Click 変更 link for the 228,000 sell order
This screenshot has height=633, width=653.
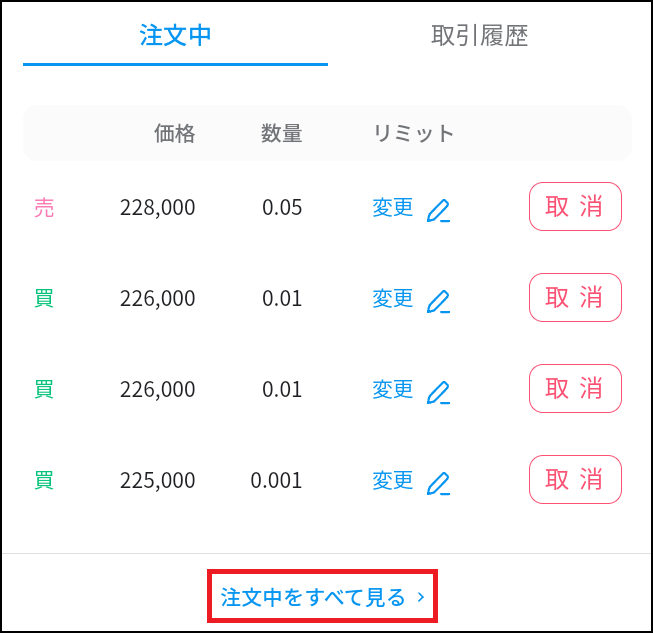393,207
